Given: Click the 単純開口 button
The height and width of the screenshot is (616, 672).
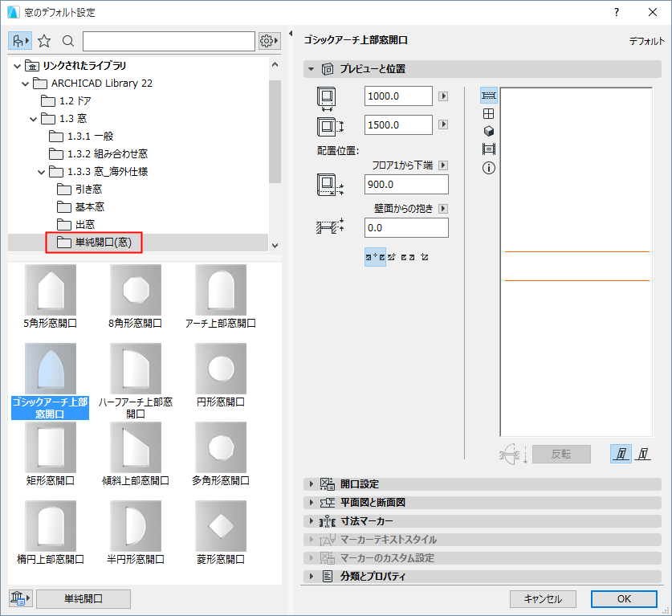Looking at the screenshot, I should click(83, 599).
